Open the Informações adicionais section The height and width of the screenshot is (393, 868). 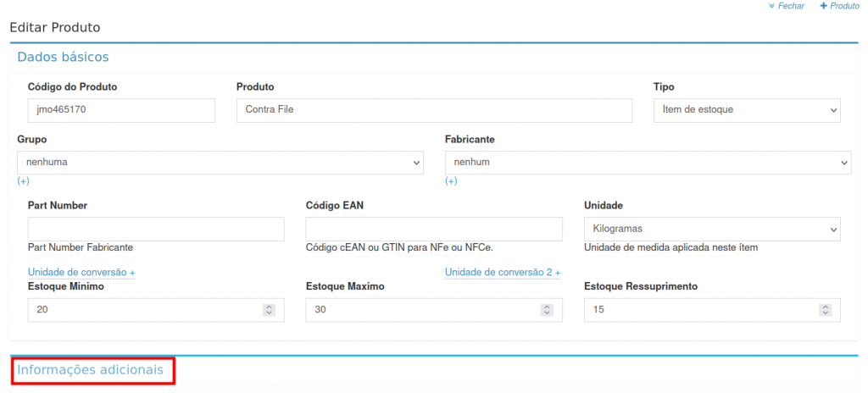(91, 370)
